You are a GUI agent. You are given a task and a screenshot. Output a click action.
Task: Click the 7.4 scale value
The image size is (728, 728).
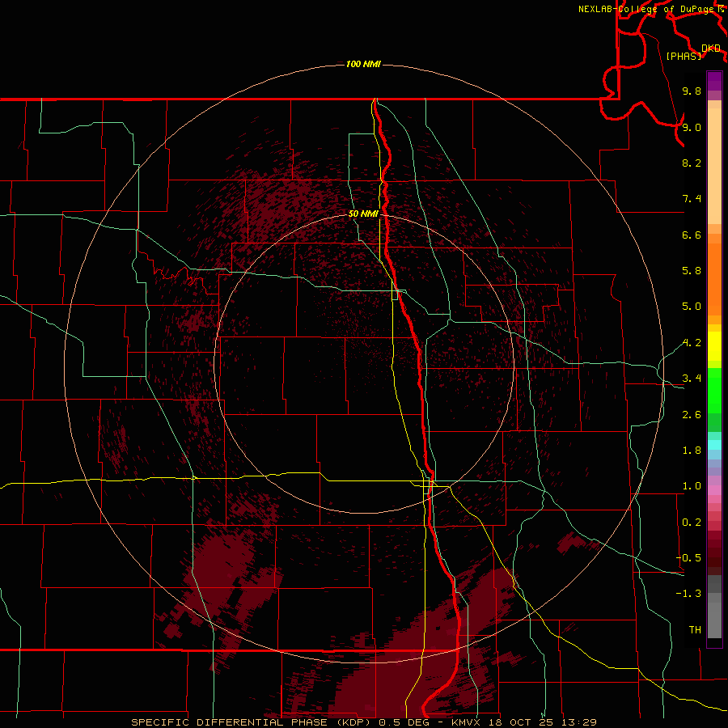point(692,199)
